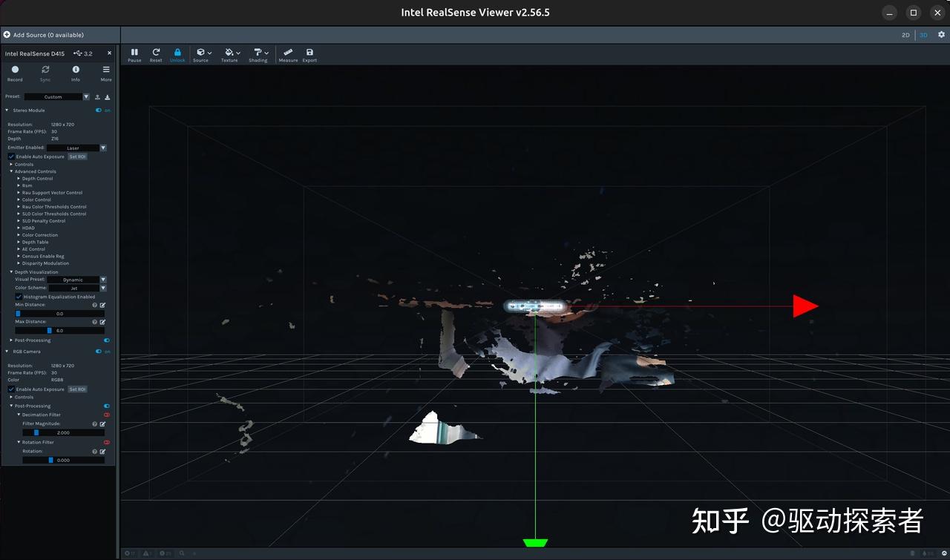Open device Info
The height and width of the screenshot is (560, 950).
tap(76, 70)
